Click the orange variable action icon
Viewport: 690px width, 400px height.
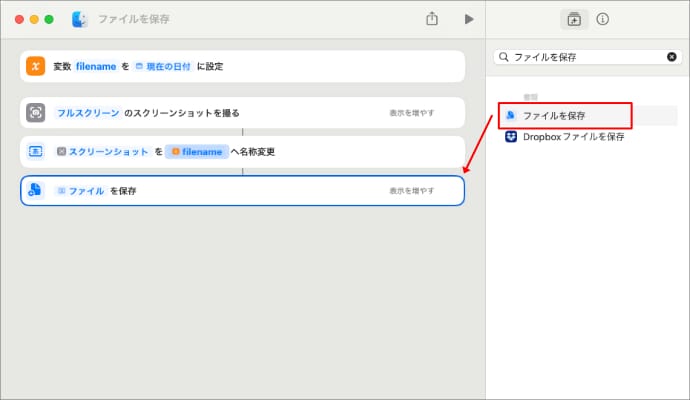(36, 66)
